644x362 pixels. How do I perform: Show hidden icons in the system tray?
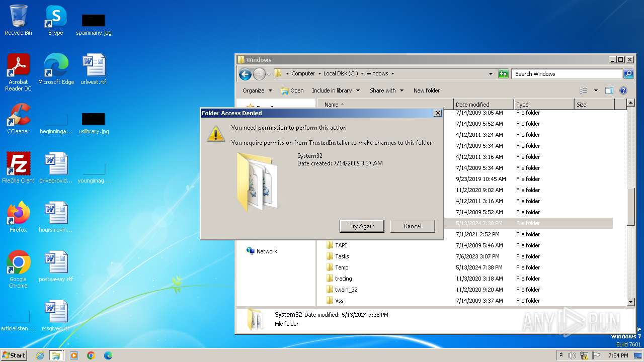pos(561,355)
